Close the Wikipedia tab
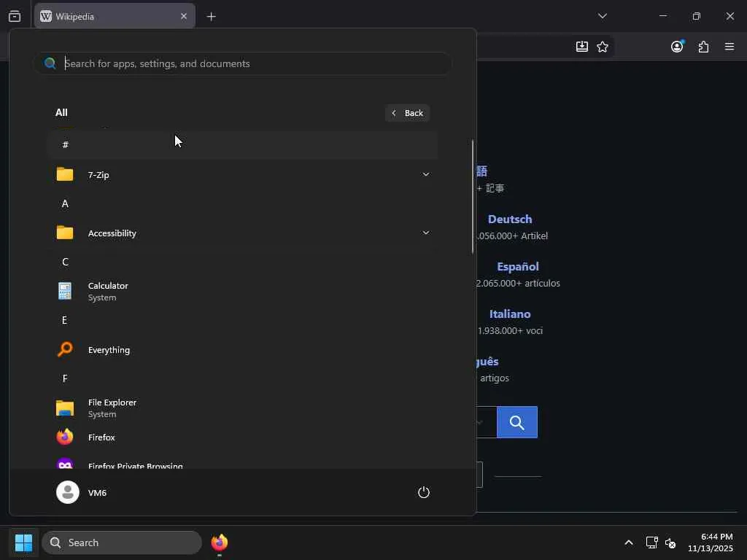This screenshot has height=560, width=747. click(x=184, y=16)
